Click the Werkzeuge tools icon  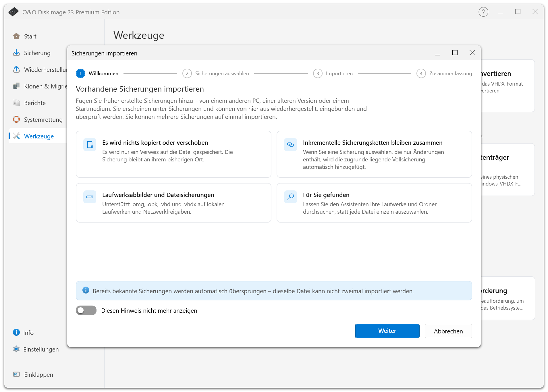(16, 136)
